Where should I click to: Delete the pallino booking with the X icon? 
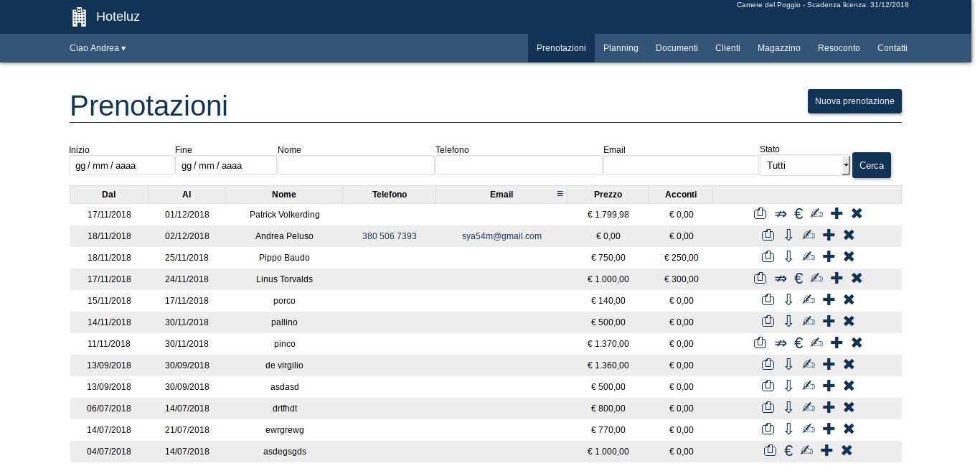(849, 322)
